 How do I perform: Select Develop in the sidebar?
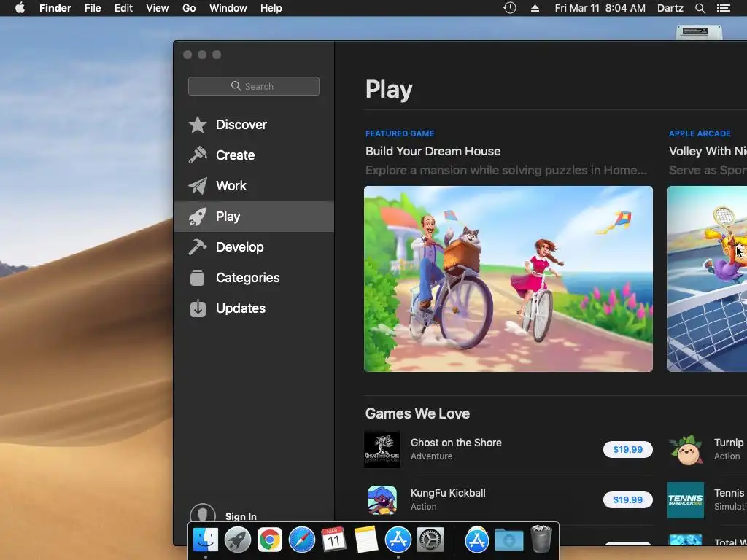tap(254, 247)
